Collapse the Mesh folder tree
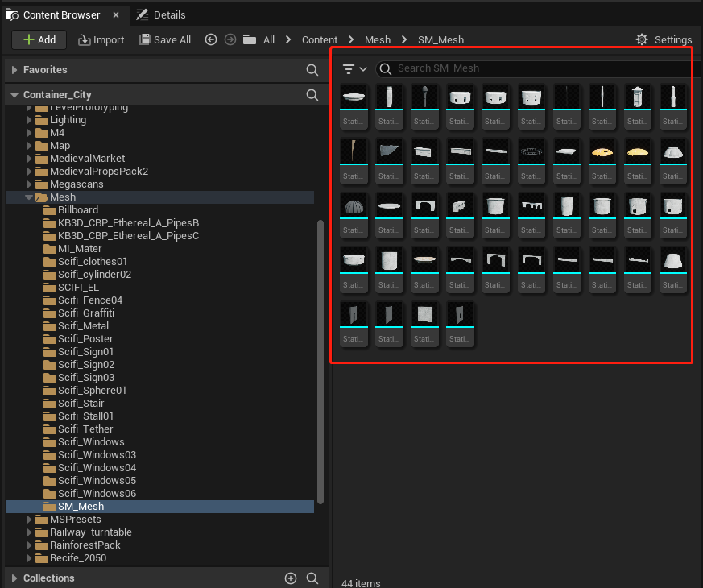 pyautogui.click(x=30, y=197)
